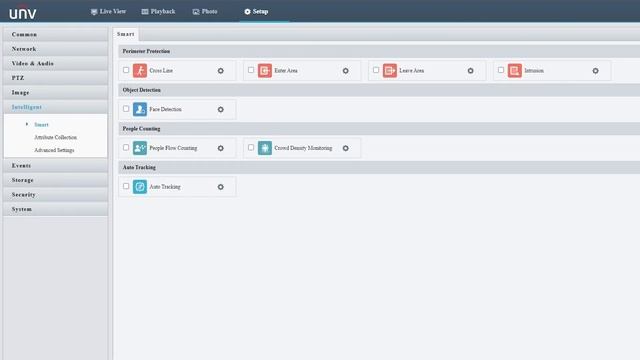Switch to the Live View tab

(108, 11)
